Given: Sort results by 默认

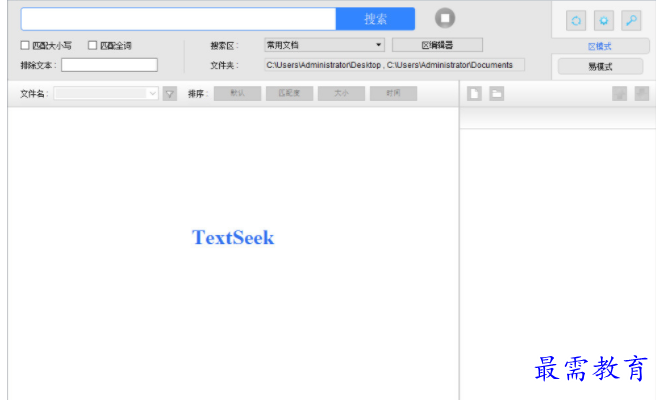Looking at the screenshot, I should coord(238,93).
